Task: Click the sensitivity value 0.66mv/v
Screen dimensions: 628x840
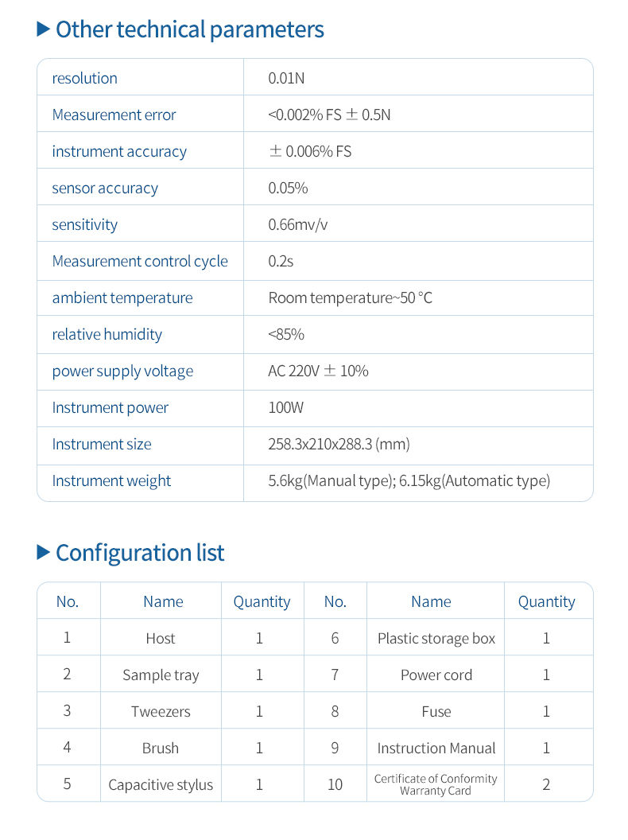Action: pos(297,224)
